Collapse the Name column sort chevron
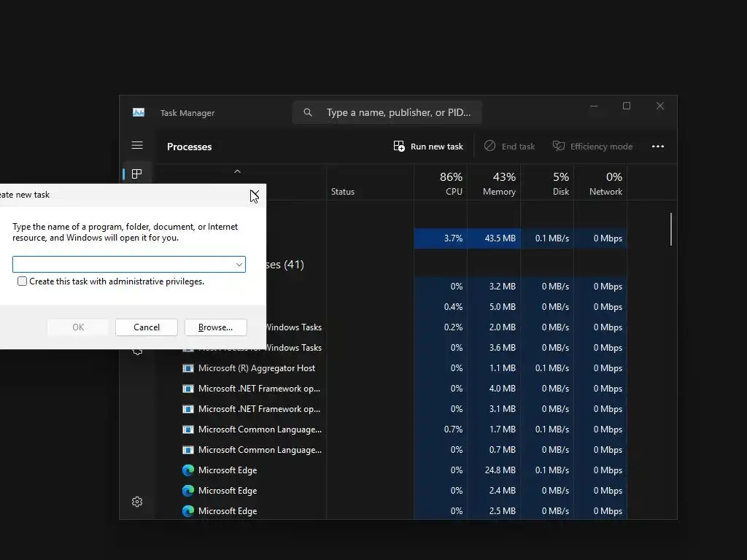This screenshot has height=560, width=747. coord(237,171)
